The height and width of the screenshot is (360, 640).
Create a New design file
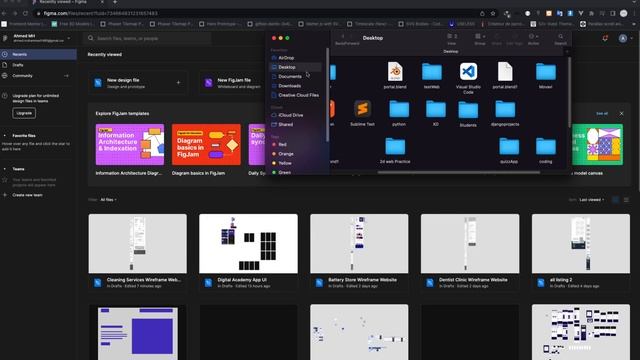[138, 83]
